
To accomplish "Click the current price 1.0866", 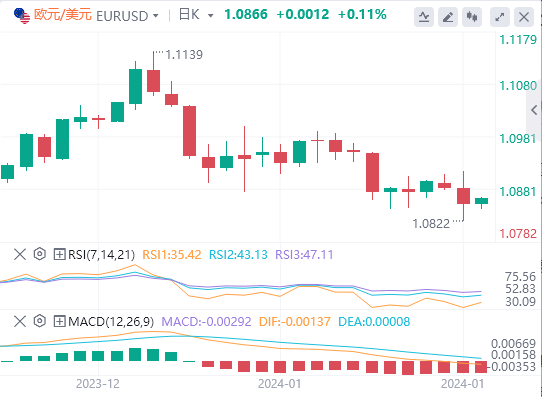I will pos(246,15).
